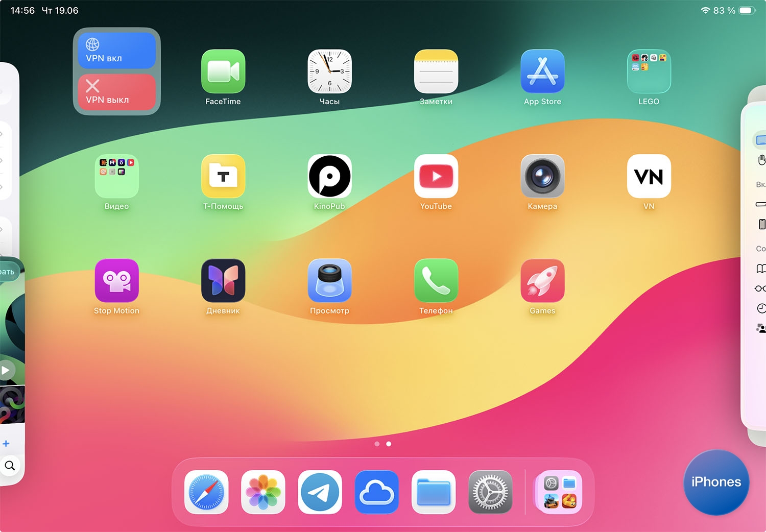Launch Telegram from the Dock

320,492
